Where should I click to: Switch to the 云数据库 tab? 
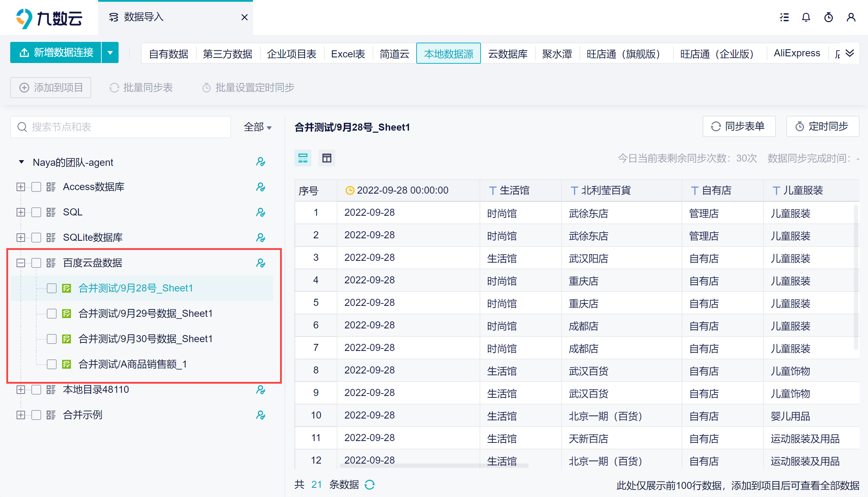(507, 54)
